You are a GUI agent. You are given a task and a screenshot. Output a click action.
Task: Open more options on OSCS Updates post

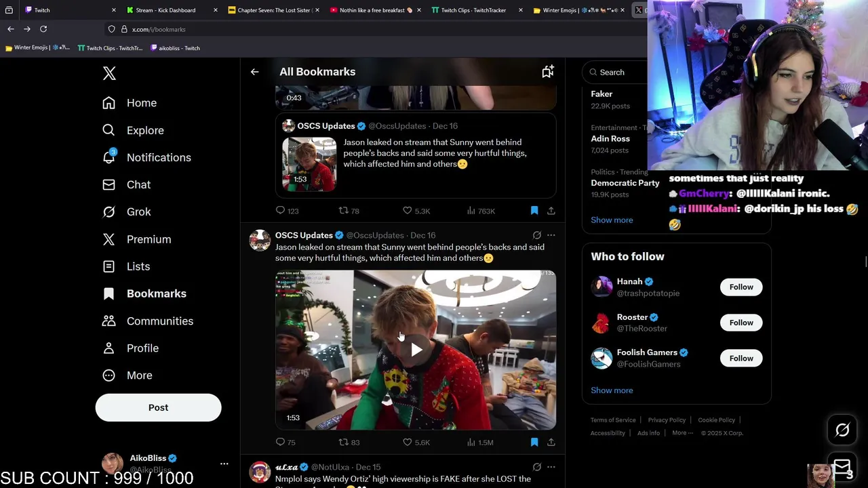(551, 235)
